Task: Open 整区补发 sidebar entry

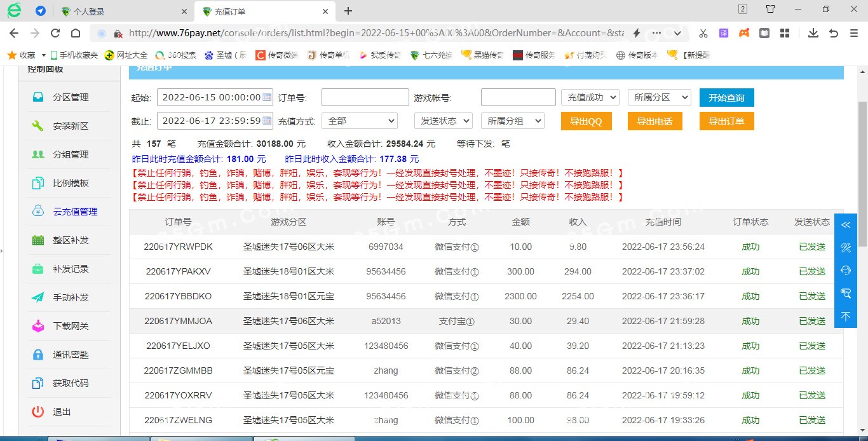Action: pyautogui.click(x=70, y=240)
